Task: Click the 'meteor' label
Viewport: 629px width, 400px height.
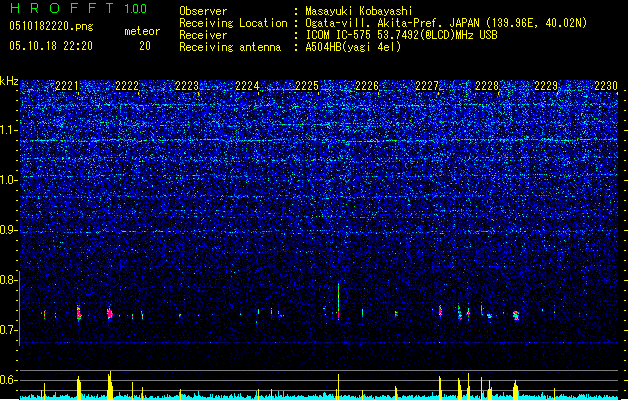Action: click(142, 31)
